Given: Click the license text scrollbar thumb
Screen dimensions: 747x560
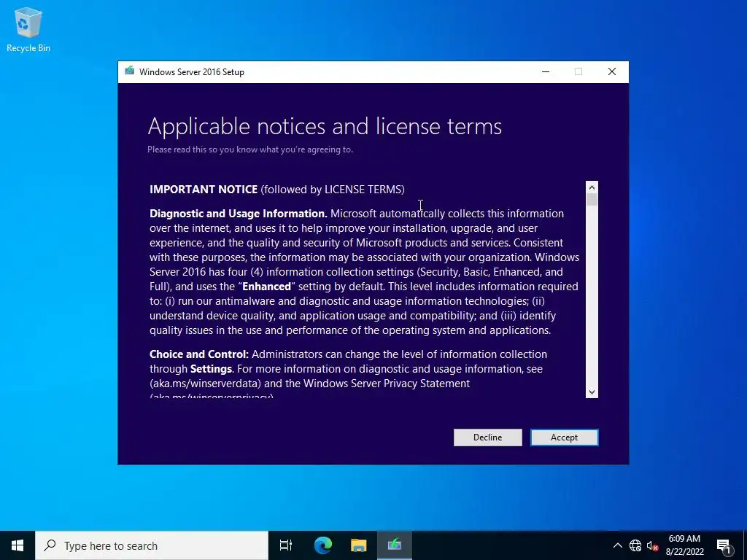Looking at the screenshot, I should pos(592,200).
